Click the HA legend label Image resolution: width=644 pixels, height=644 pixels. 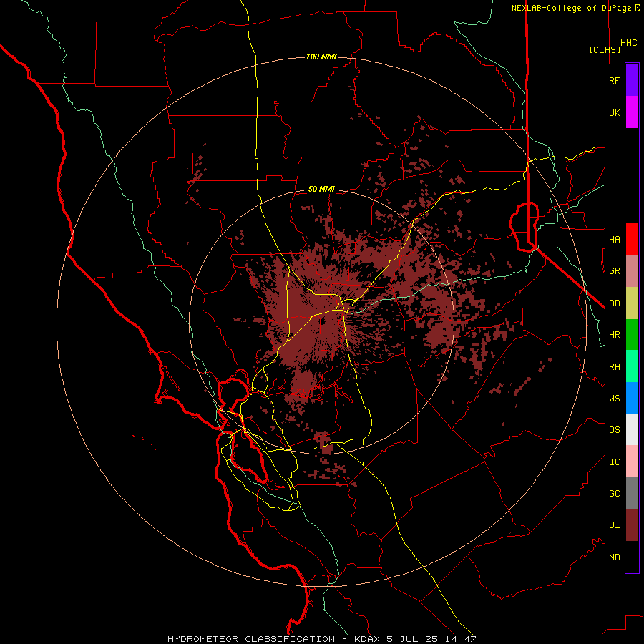615,240
